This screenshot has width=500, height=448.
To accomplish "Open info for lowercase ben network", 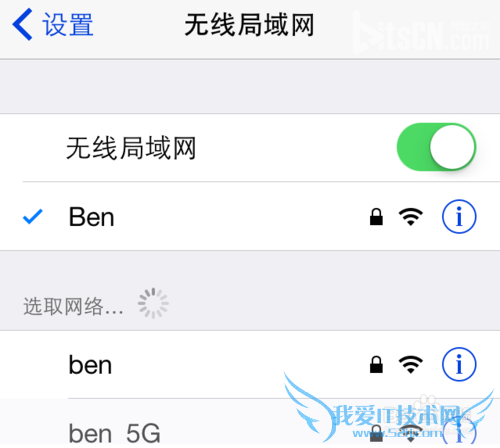I will (x=459, y=364).
